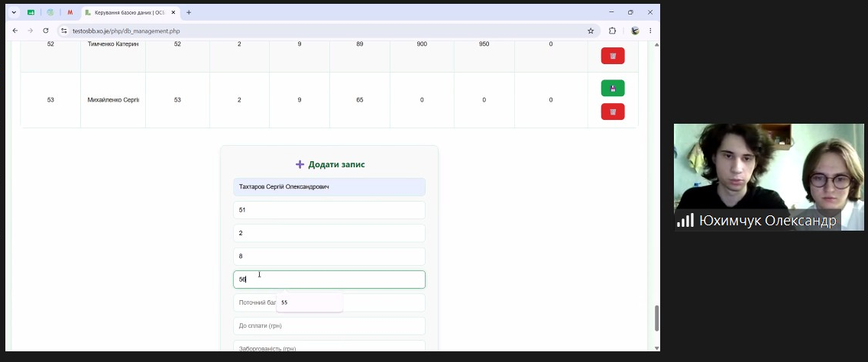This screenshot has width=868, height=362.
Task: Click the address bar URL
Action: 126,31
